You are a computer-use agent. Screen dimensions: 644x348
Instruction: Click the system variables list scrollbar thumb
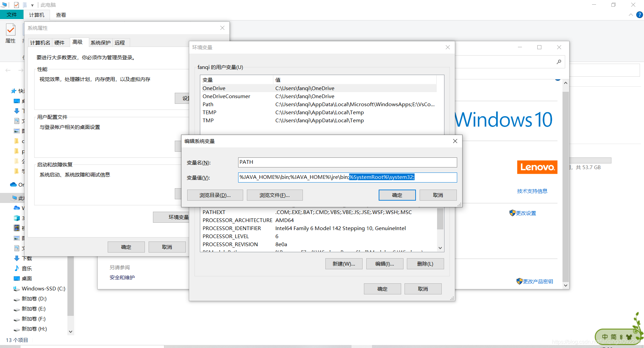pyautogui.click(x=440, y=218)
